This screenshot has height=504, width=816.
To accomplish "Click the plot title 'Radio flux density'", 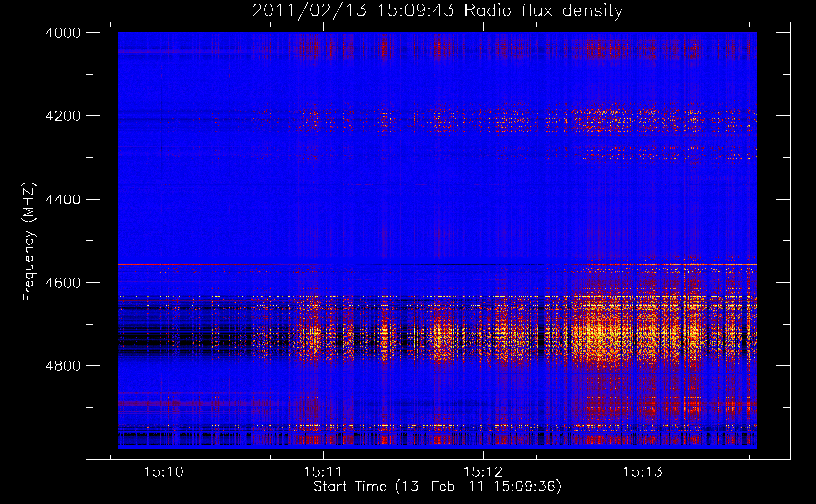I will click(x=543, y=10).
